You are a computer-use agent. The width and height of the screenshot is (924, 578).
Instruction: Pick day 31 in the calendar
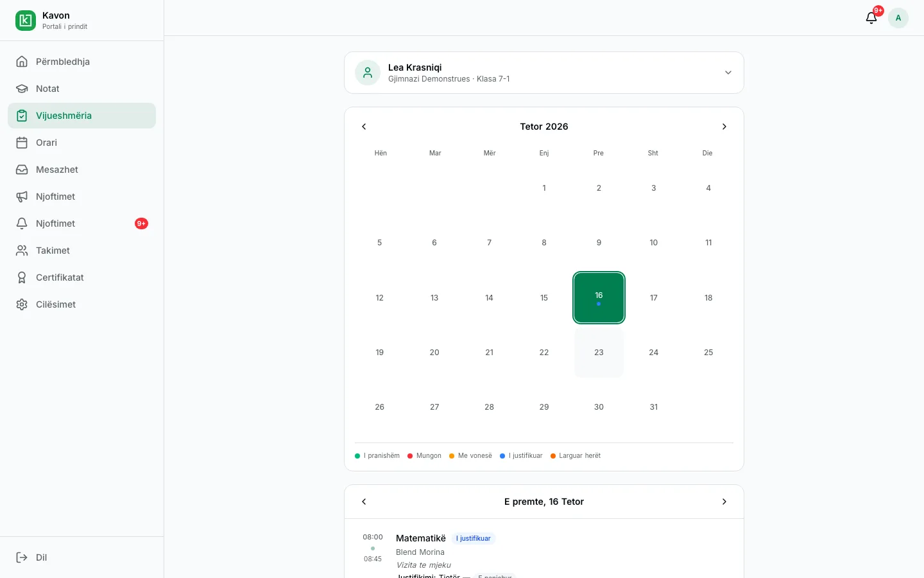coord(654,407)
